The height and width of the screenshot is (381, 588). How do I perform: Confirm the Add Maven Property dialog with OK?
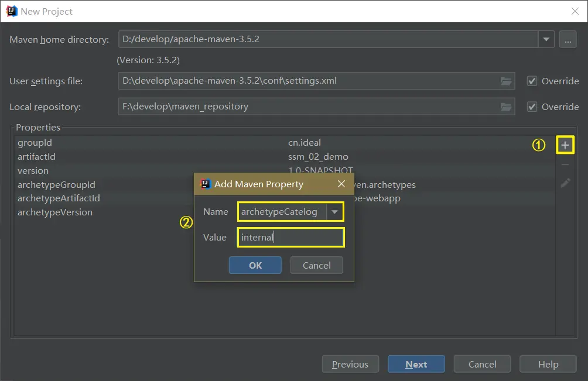[255, 265]
